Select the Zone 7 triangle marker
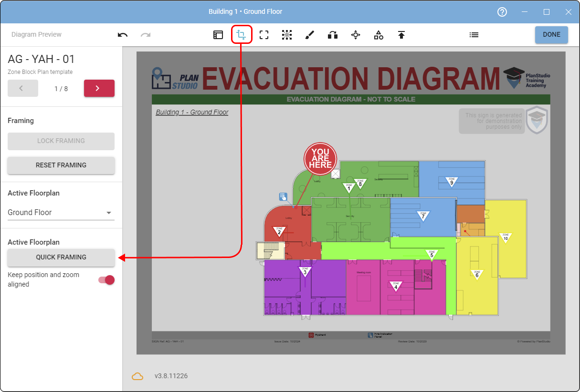The image size is (580, 392). [x=423, y=216]
